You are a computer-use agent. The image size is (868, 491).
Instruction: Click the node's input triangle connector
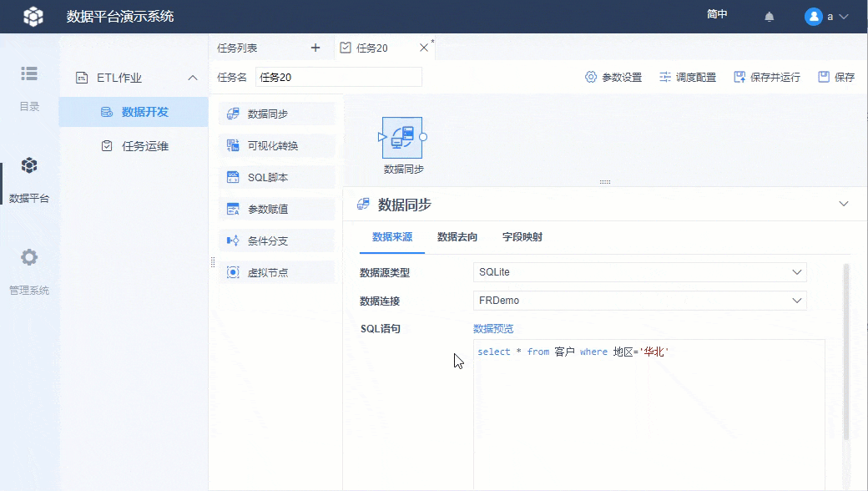point(381,137)
